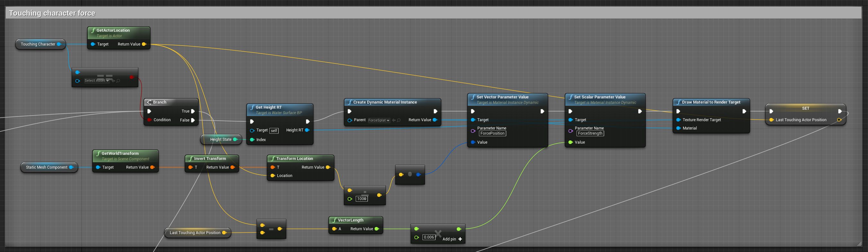Viewport: 868px width, 252px height.
Task: Click the GetActorLocation function icon
Action: (x=93, y=30)
